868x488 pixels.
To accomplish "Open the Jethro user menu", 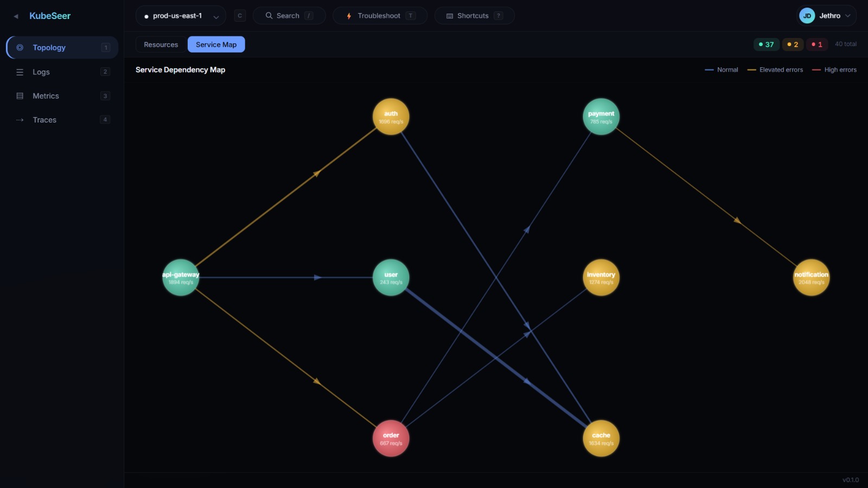I will point(826,16).
